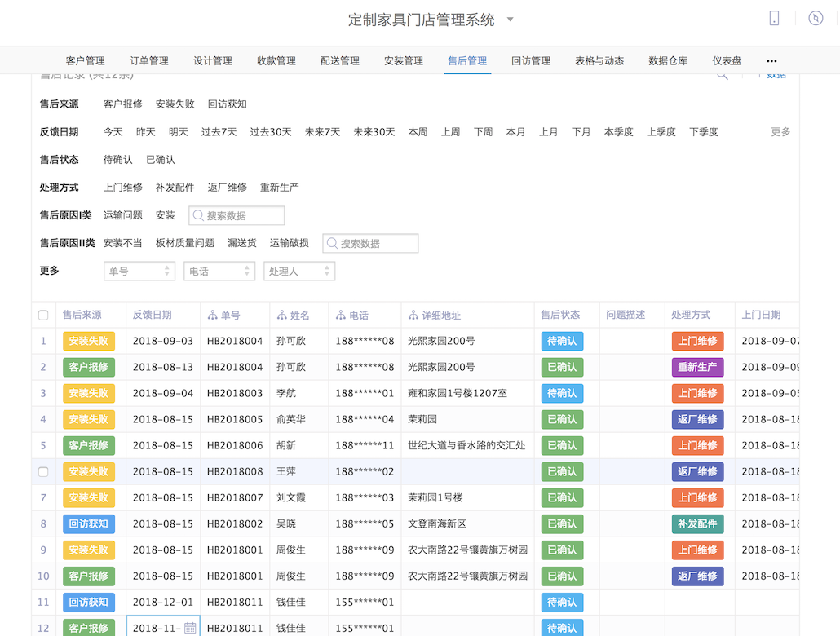Click the teal 补发配件 tag in row 8
Image resolution: width=840 pixels, height=636 pixels.
697,524
